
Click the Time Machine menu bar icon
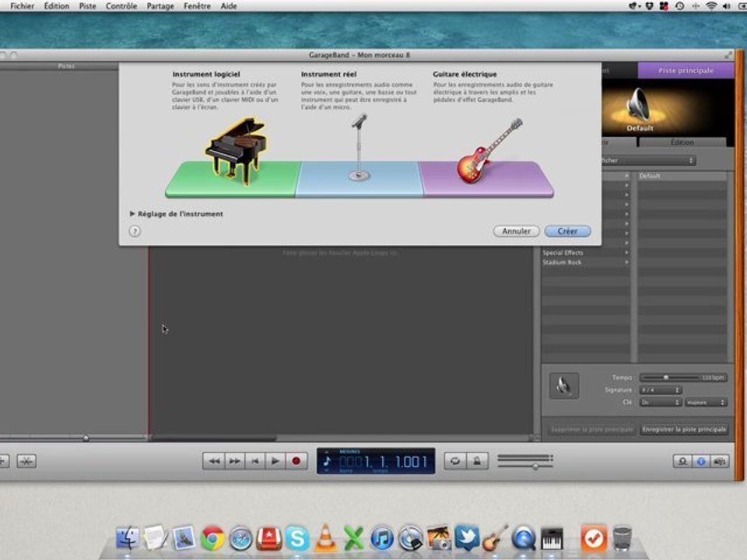point(680,6)
